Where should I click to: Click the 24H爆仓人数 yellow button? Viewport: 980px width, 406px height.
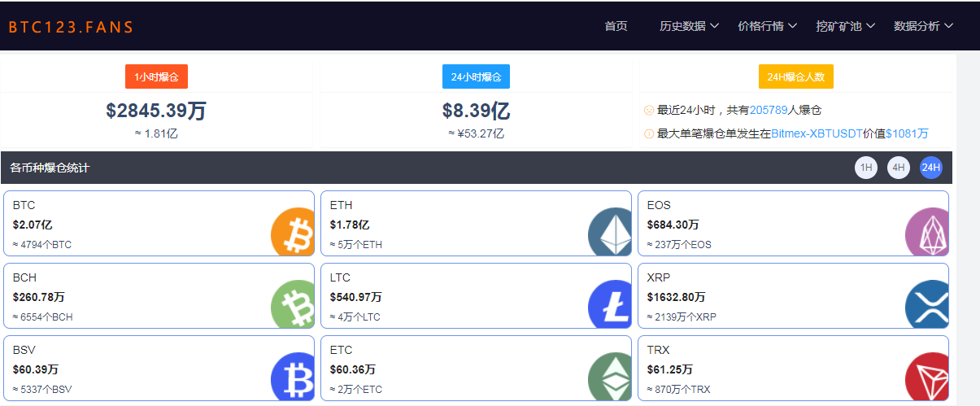point(795,76)
